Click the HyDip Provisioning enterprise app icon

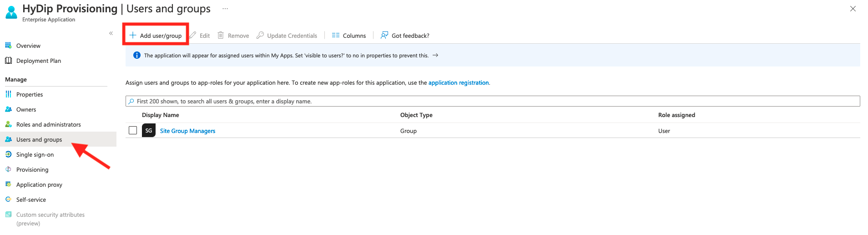coord(11,12)
